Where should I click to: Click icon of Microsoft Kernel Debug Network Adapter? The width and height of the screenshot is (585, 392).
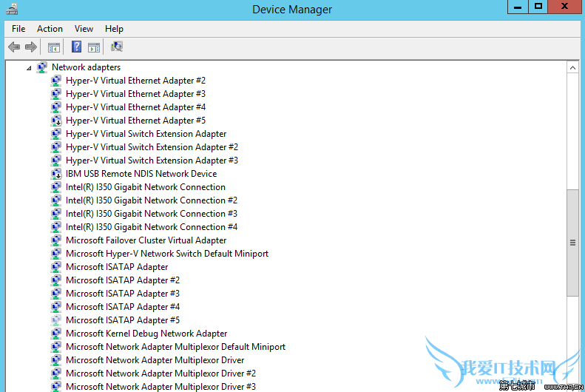tap(56, 334)
